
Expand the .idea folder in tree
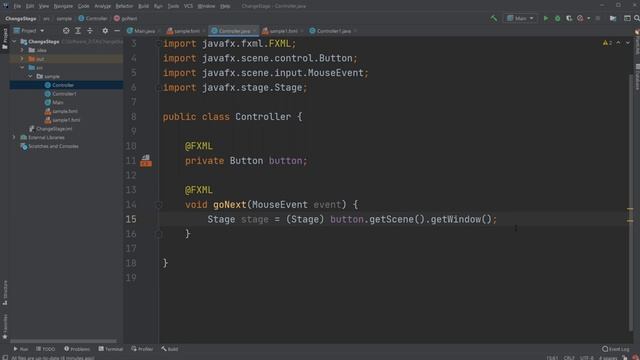pyautogui.click(x=22, y=50)
